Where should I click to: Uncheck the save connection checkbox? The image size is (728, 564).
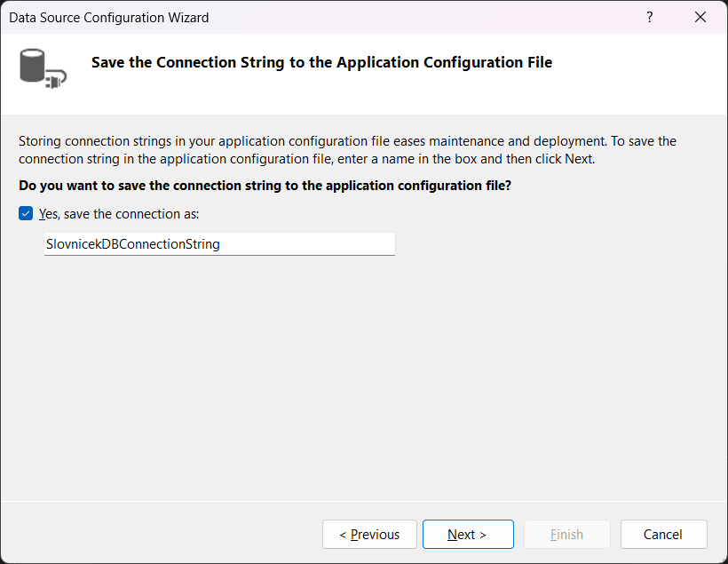pyautogui.click(x=26, y=214)
